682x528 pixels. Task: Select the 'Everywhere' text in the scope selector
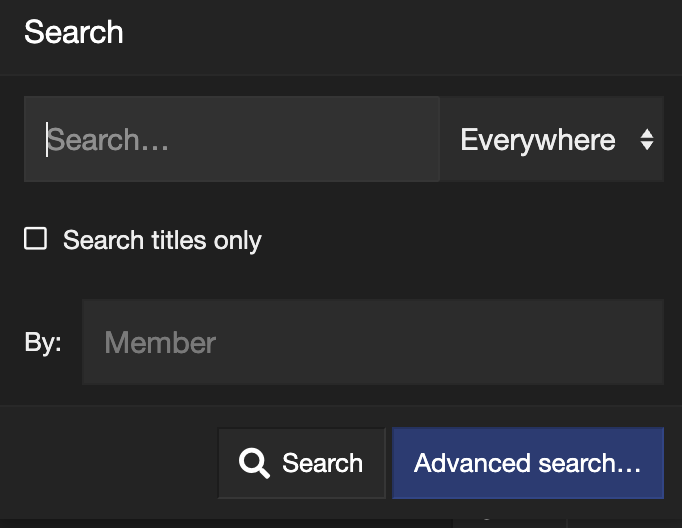(538, 140)
